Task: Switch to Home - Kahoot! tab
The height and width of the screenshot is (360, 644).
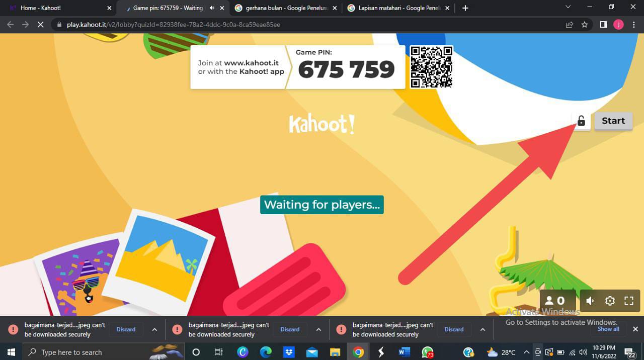Action: 60,8
